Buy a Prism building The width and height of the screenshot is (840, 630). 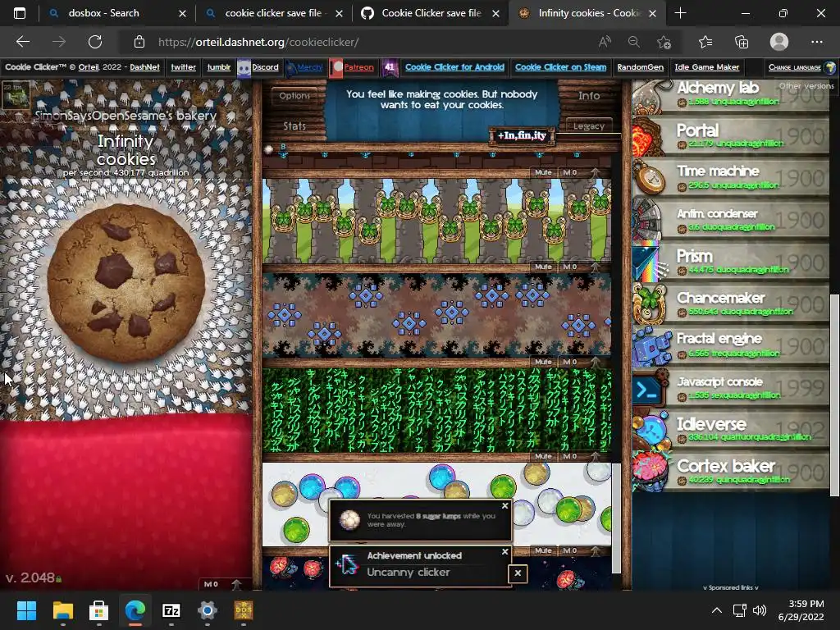tap(731, 262)
